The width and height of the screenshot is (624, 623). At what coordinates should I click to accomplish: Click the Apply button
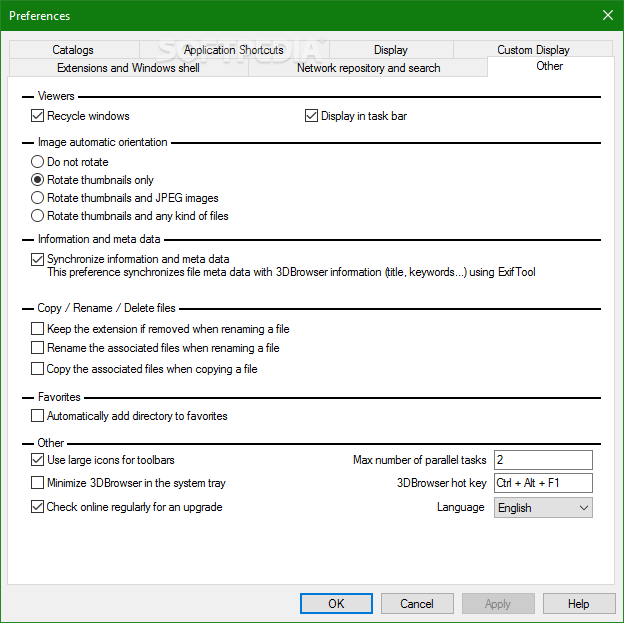(498, 603)
